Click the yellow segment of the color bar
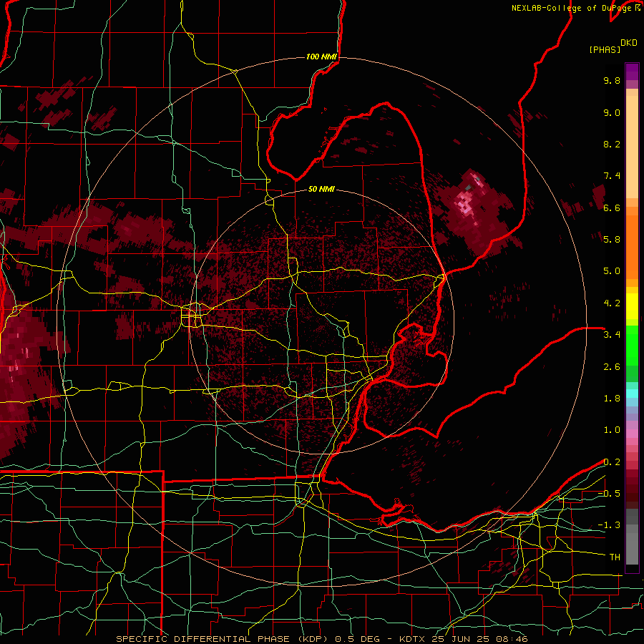Image resolution: width=644 pixels, height=644 pixels. [632, 306]
